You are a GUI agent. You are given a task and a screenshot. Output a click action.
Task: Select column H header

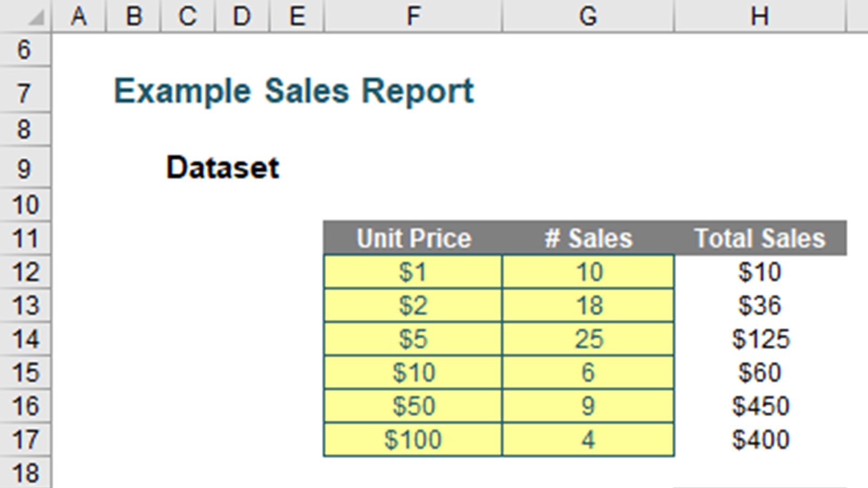click(759, 16)
